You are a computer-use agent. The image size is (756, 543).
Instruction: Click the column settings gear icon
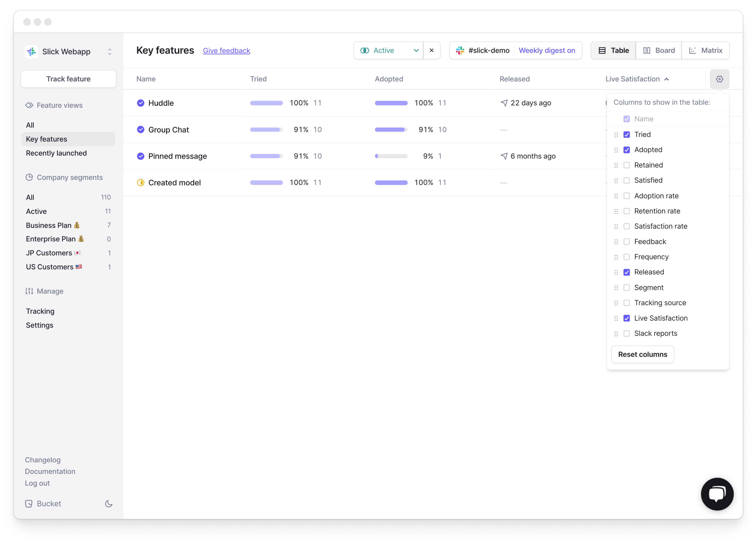[x=719, y=79]
